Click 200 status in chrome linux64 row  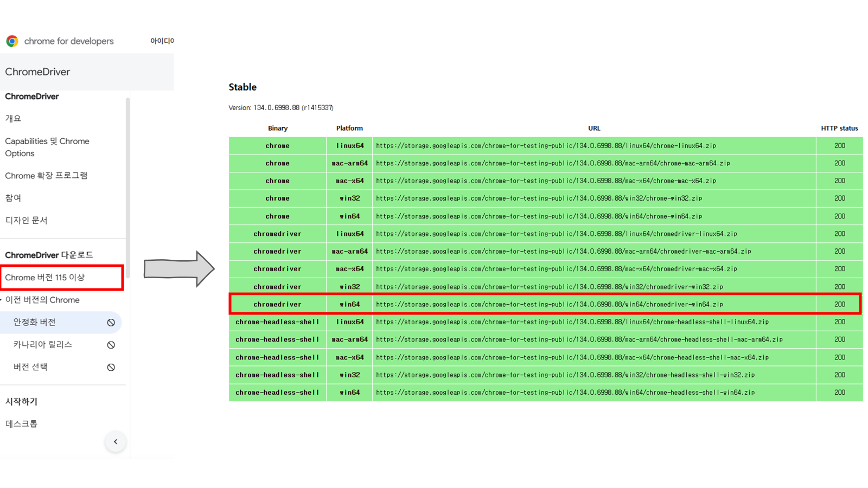pos(839,146)
